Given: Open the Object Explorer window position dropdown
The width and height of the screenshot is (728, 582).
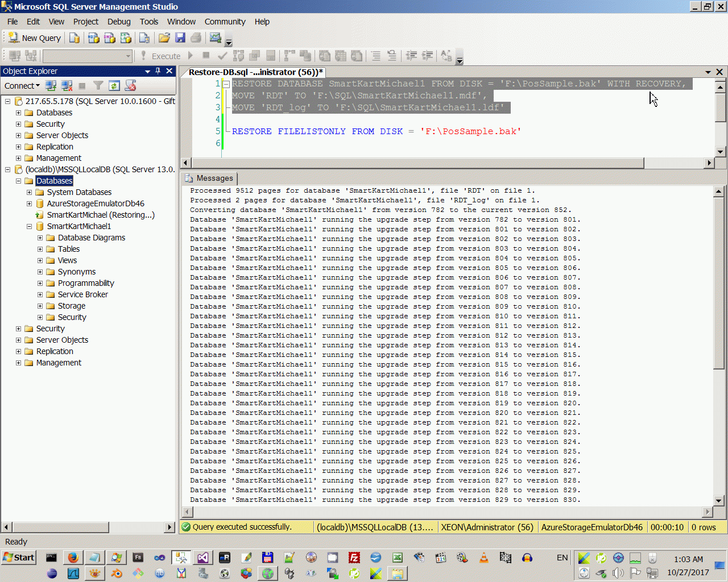Looking at the screenshot, I should click(147, 71).
